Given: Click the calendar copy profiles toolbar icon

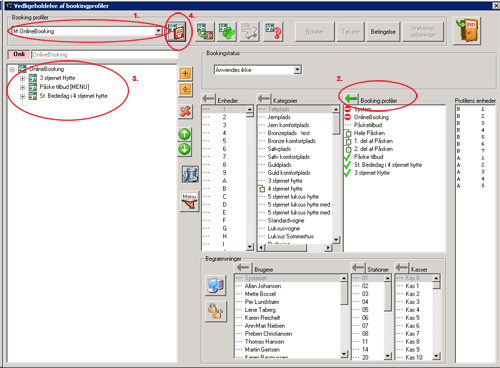Looking at the screenshot, I should [205, 32].
